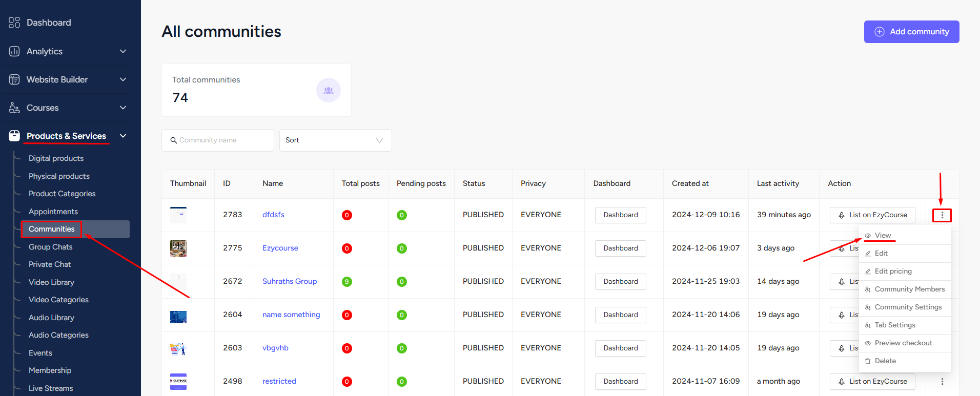The height and width of the screenshot is (396, 980).
Task: Expand the Courses menu chevron
Action: 123,108
